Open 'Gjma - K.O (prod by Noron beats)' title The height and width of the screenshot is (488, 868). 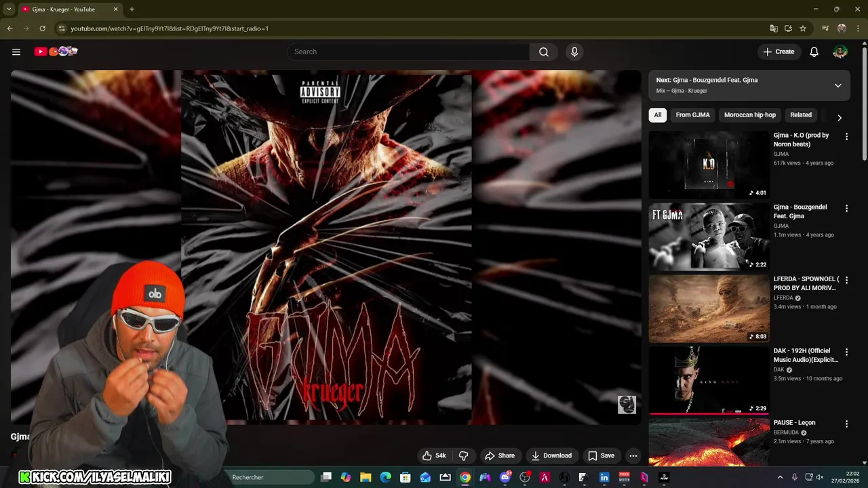(x=802, y=140)
